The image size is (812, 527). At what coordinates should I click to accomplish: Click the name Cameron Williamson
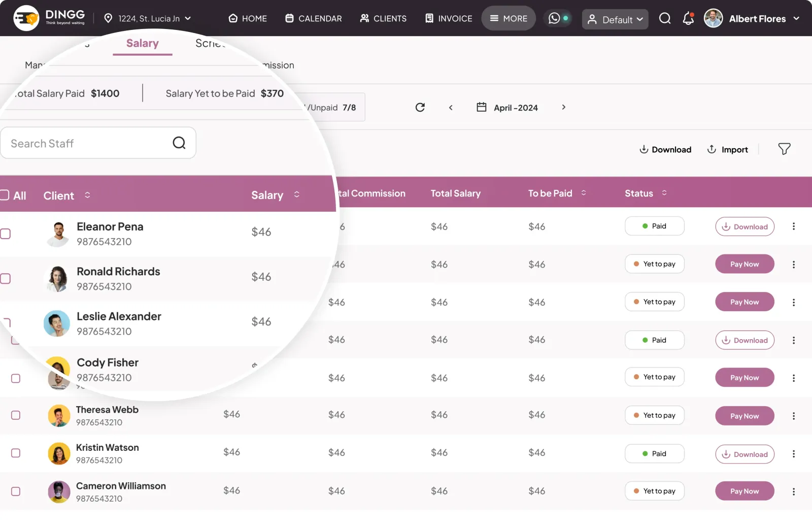pos(121,486)
